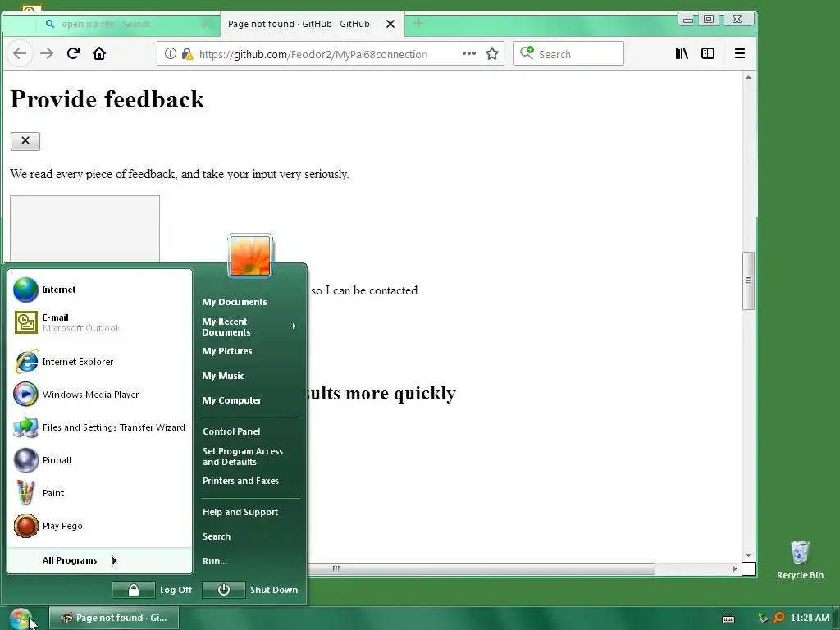This screenshot has height=630, width=840.
Task: Select 'Page not found' taskbar button
Action: coord(113,618)
